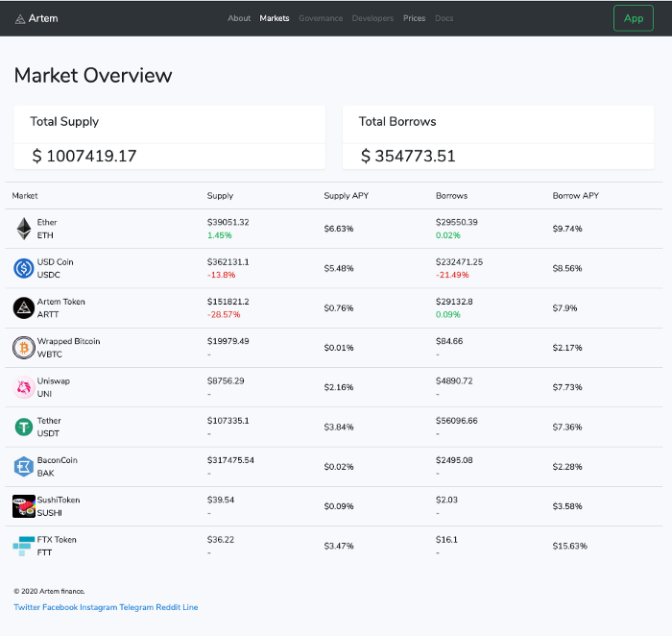Click the Market column header
Viewport: 672px width, 636px height.
point(25,196)
